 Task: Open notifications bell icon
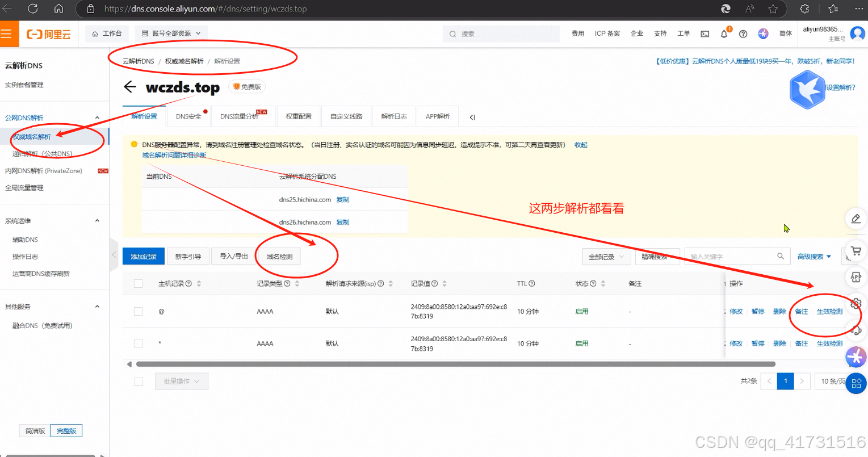pyautogui.click(x=724, y=34)
